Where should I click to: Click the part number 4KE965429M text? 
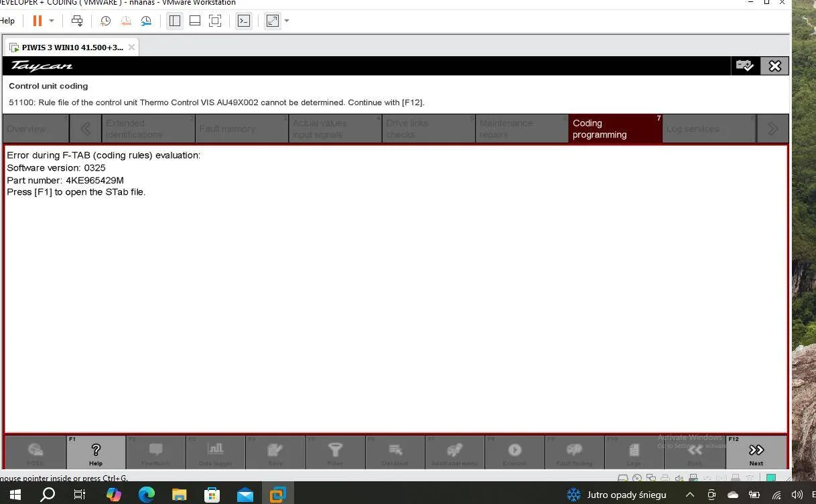tap(94, 180)
